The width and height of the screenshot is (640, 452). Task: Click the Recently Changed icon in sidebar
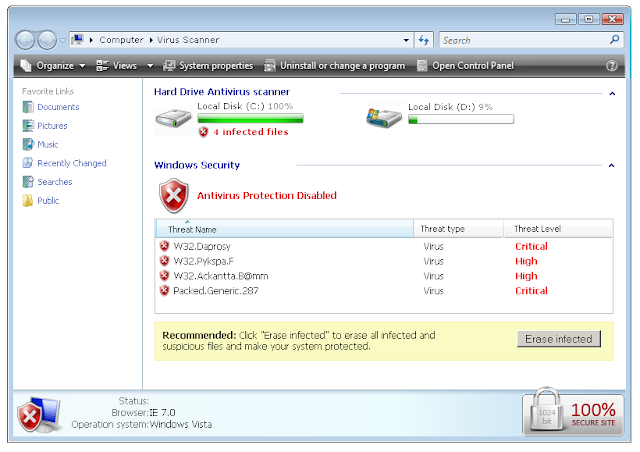tap(28, 163)
